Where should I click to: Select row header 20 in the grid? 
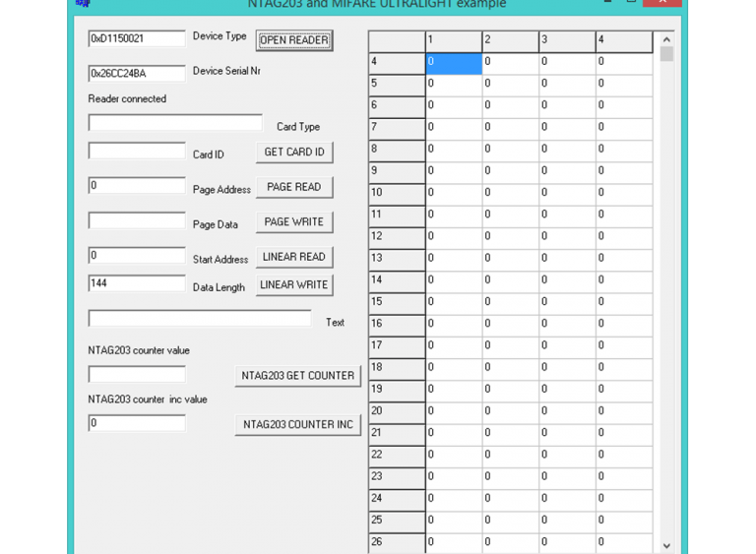pyautogui.click(x=397, y=412)
